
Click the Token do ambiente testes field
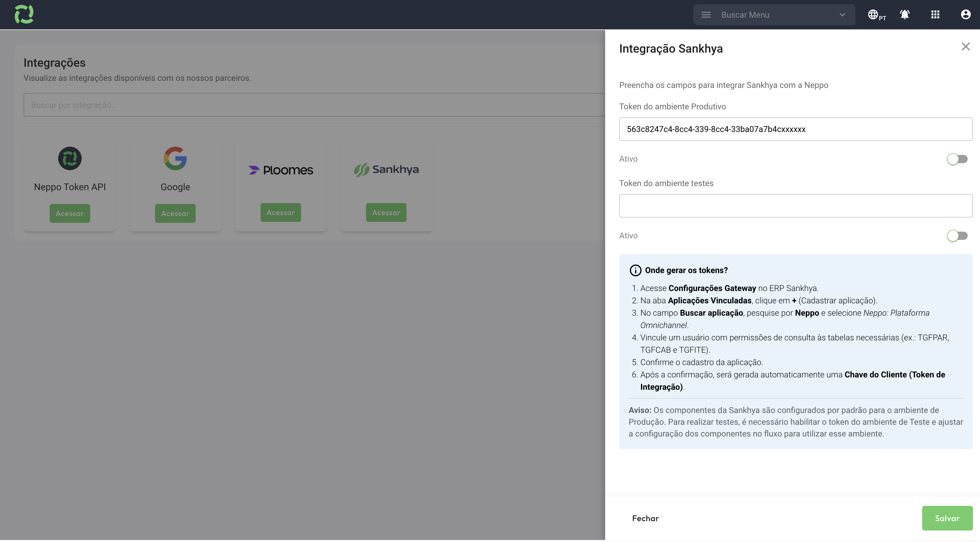[796, 206]
